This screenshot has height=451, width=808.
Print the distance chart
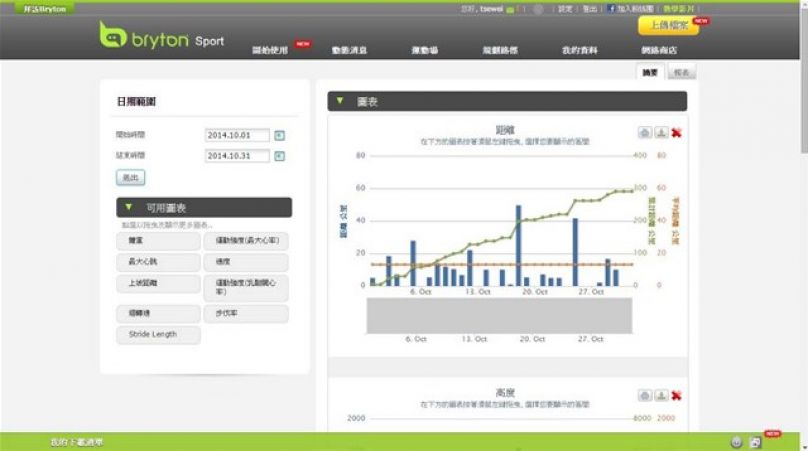click(x=645, y=132)
